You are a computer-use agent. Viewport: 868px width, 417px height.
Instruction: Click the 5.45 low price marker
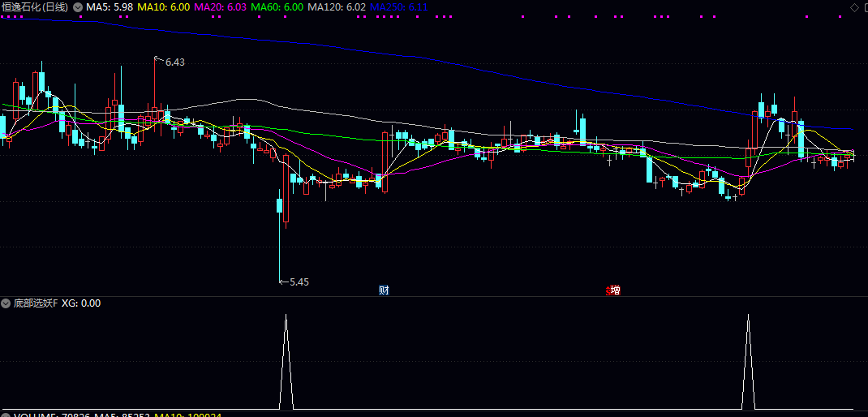coord(299,282)
